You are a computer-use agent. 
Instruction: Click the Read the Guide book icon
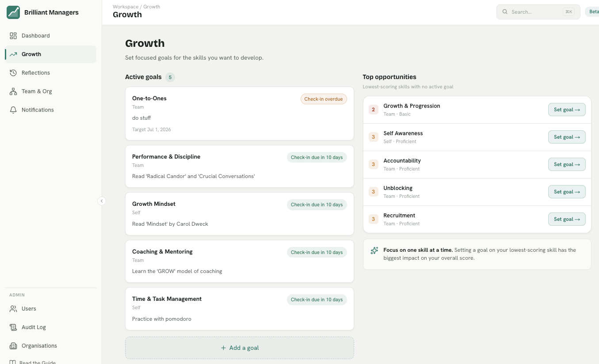(13, 362)
